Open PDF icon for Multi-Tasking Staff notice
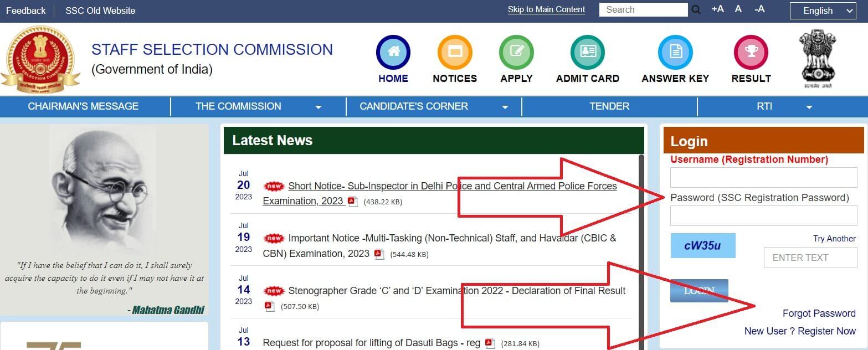 tap(379, 254)
